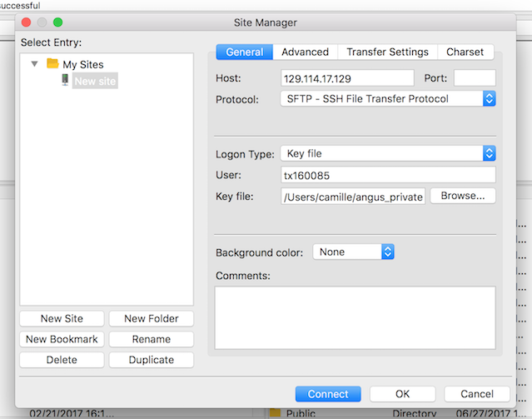Select the My Sites folder label
This screenshot has width=532, height=419.
(x=83, y=64)
